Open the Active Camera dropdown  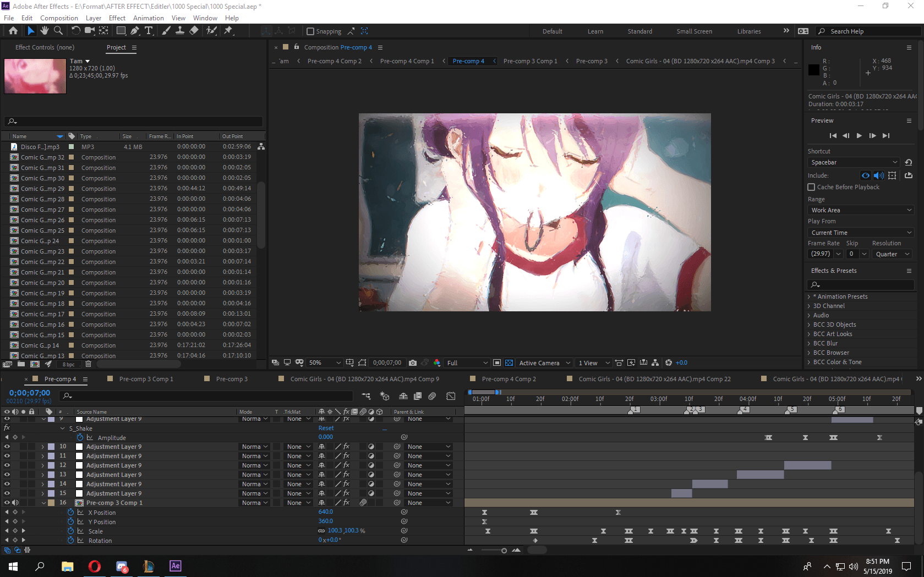point(545,363)
